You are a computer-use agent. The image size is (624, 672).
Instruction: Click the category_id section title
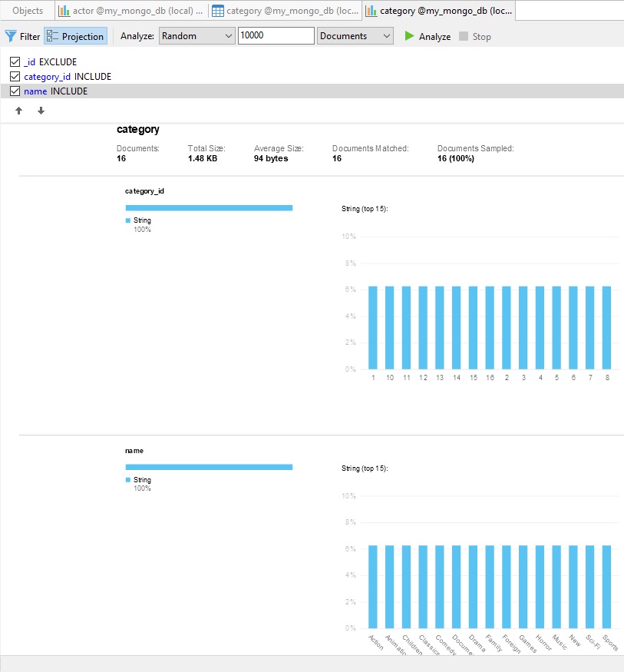(144, 191)
